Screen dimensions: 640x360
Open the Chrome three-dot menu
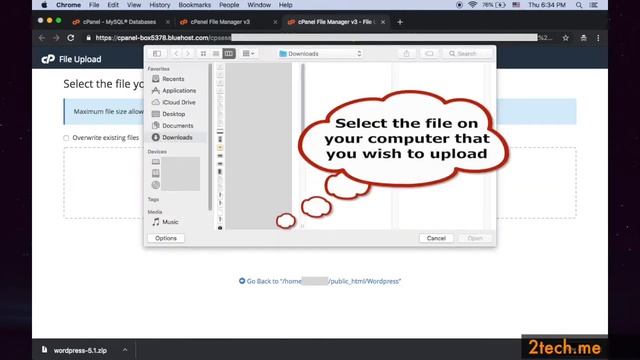click(598, 38)
